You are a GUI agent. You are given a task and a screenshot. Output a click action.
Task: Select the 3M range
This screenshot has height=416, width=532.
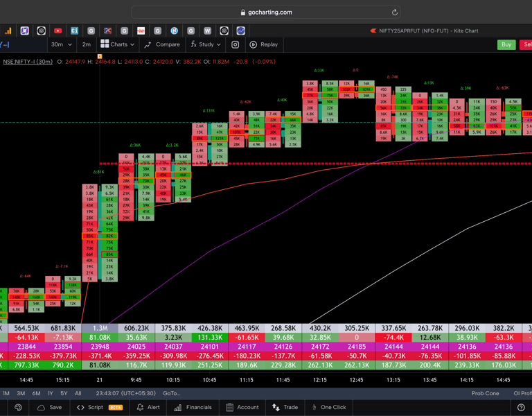click(21, 393)
